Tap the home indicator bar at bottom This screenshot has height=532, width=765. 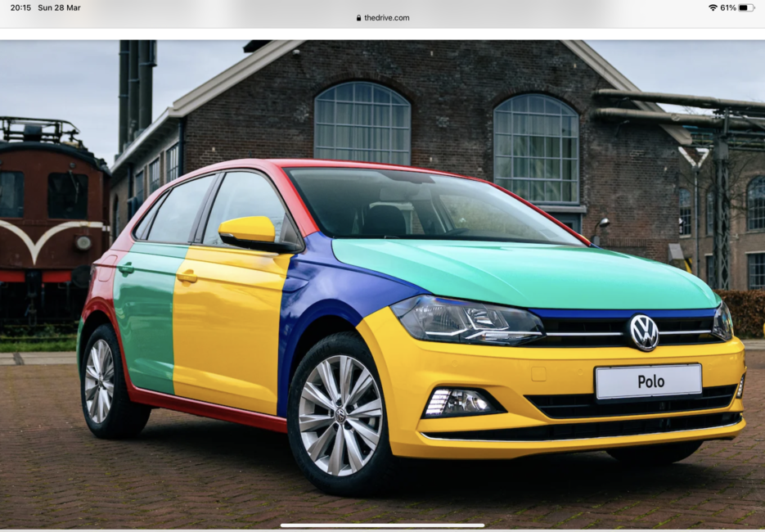click(x=383, y=525)
